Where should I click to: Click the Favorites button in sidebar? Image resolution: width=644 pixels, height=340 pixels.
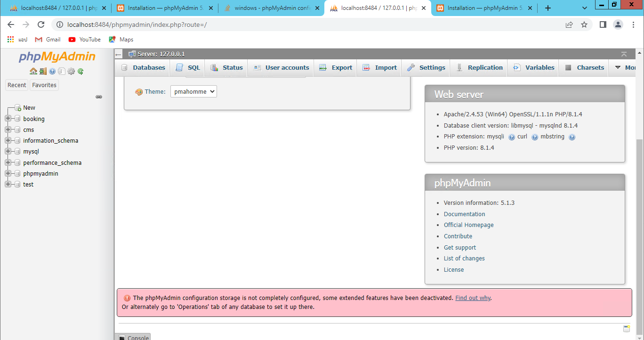point(44,85)
